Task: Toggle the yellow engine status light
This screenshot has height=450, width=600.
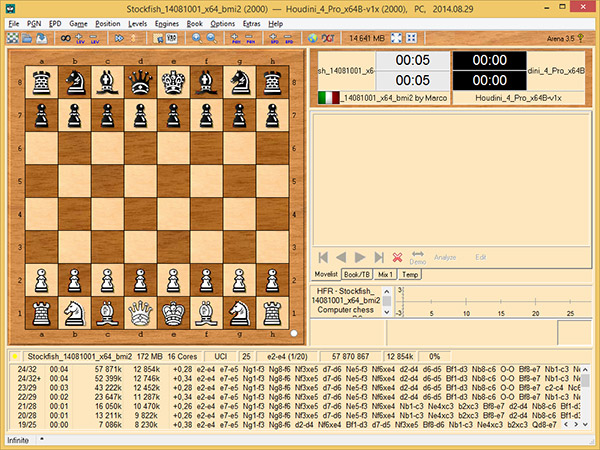Action: pos(15,357)
